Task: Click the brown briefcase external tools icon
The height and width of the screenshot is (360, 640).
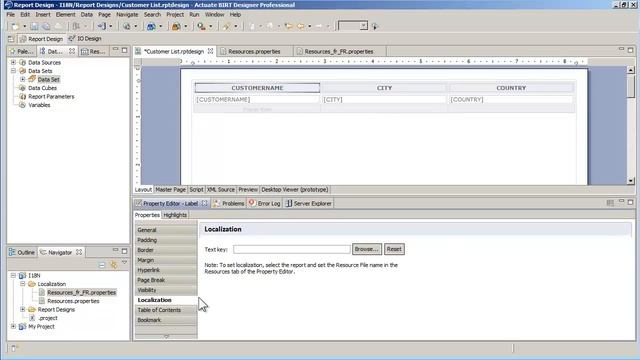Action: click(176, 27)
